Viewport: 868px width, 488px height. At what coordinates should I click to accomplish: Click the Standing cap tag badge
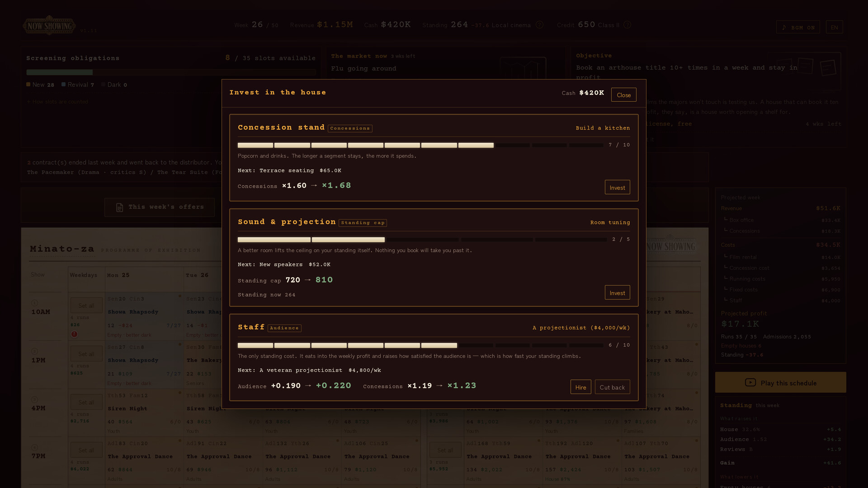coord(363,223)
